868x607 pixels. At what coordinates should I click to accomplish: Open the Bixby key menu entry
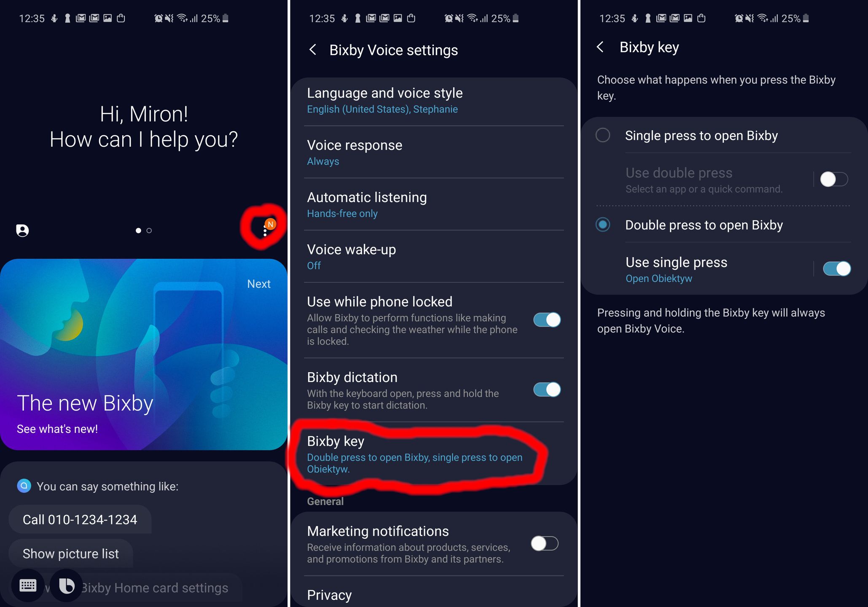[x=434, y=454]
